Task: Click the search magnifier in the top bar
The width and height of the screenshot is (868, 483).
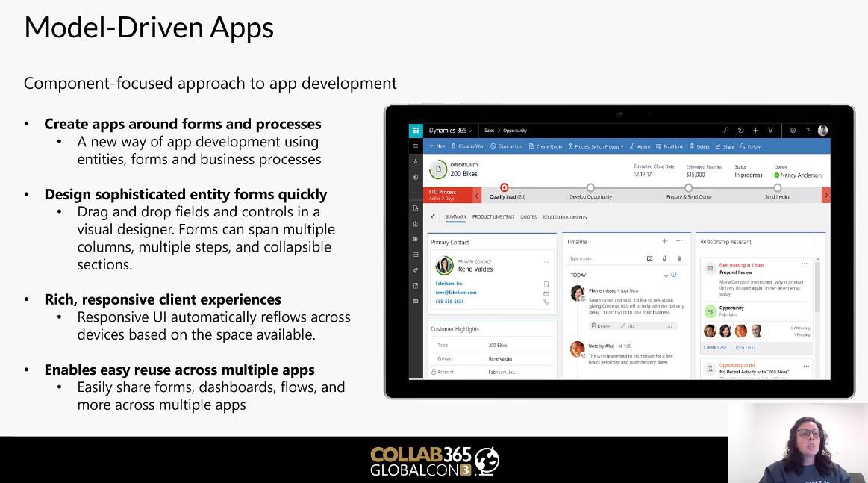Action: click(726, 130)
